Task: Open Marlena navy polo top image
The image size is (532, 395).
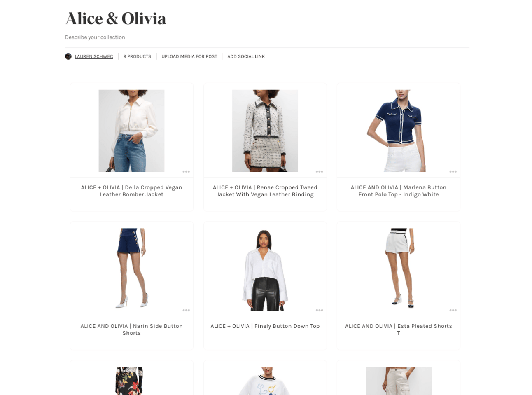Action: pyautogui.click(x=399, y=131)
